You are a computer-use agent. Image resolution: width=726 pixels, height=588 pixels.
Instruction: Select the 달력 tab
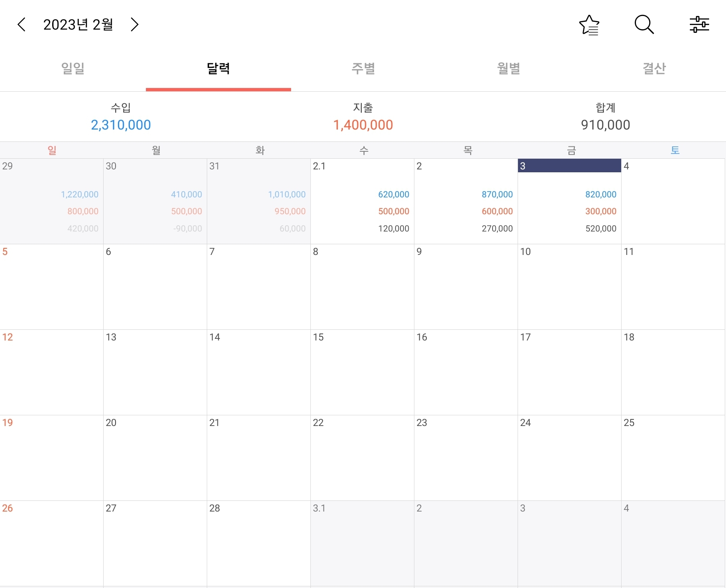point(218,68)
